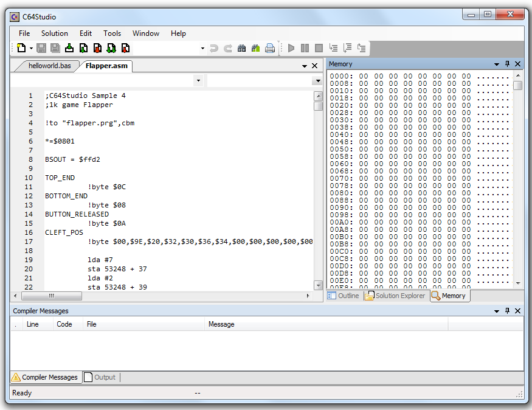
Task: Click the Undo arrow icon
Action: click(x=214, y=48)
